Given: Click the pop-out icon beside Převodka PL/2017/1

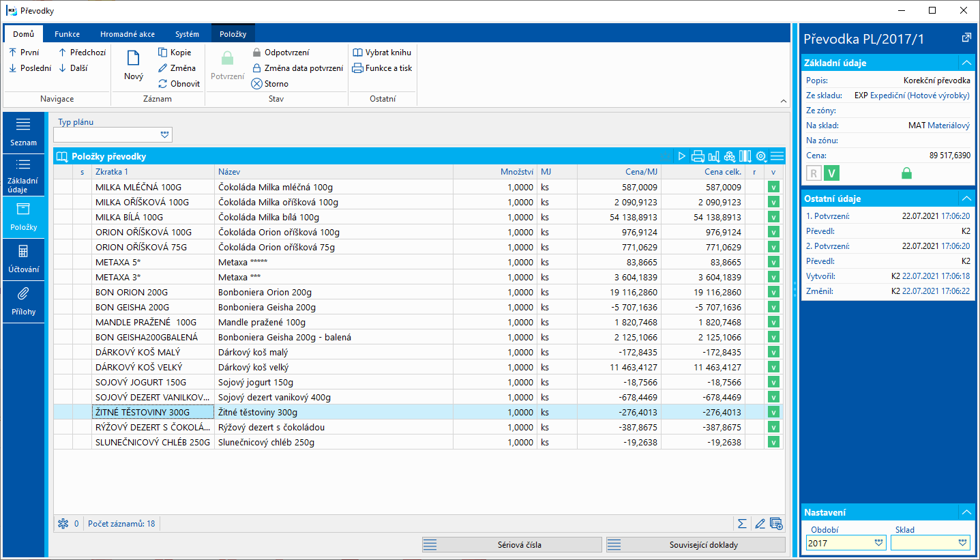Looking at the screenshot, I should click(x=966, y=38).
